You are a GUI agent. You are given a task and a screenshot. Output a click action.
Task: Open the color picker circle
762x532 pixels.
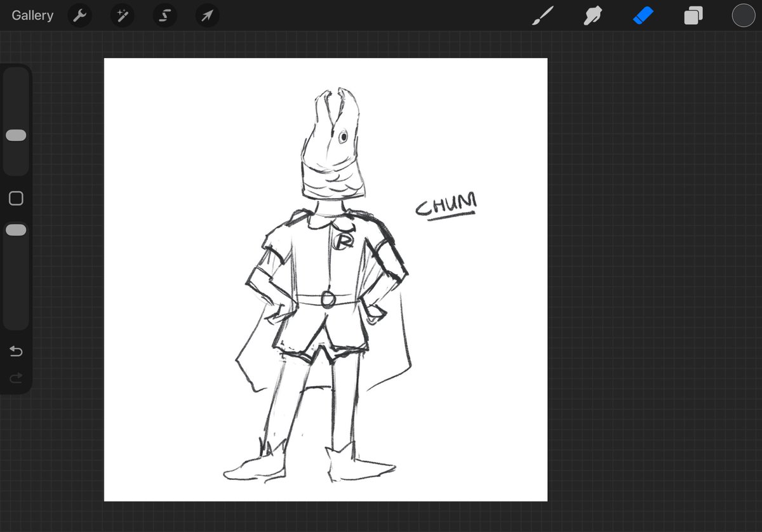(744, 16)
